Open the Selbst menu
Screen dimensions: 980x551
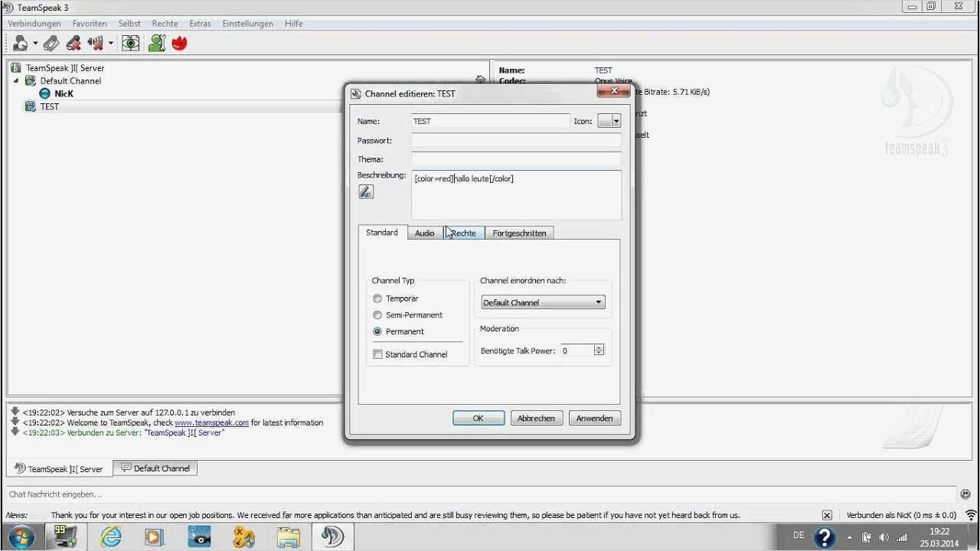[x=129, y=24]
